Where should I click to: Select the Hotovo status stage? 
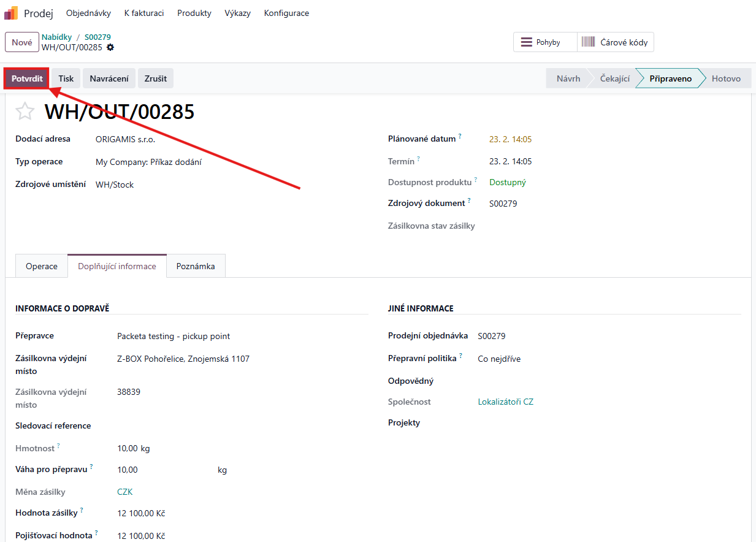[726, 78]
